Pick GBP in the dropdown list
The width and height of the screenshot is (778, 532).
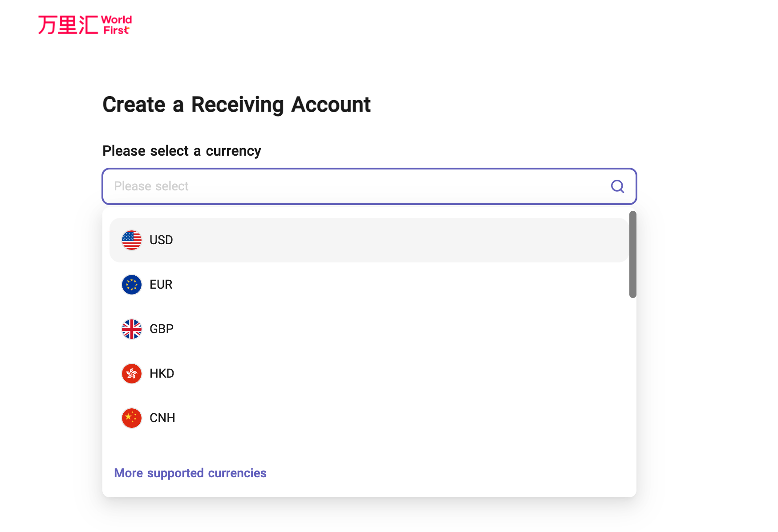coord(162,329)
